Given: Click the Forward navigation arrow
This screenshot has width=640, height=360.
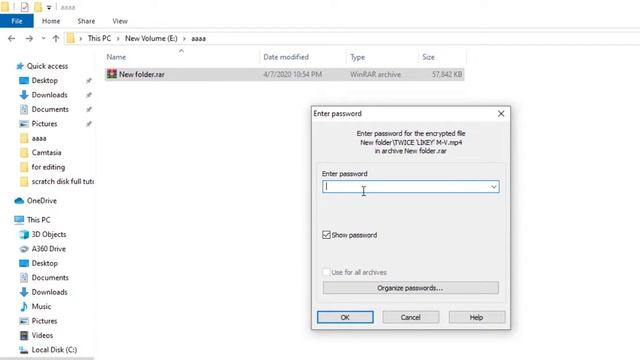Looking at the screenshot, I should coord(29,38).
